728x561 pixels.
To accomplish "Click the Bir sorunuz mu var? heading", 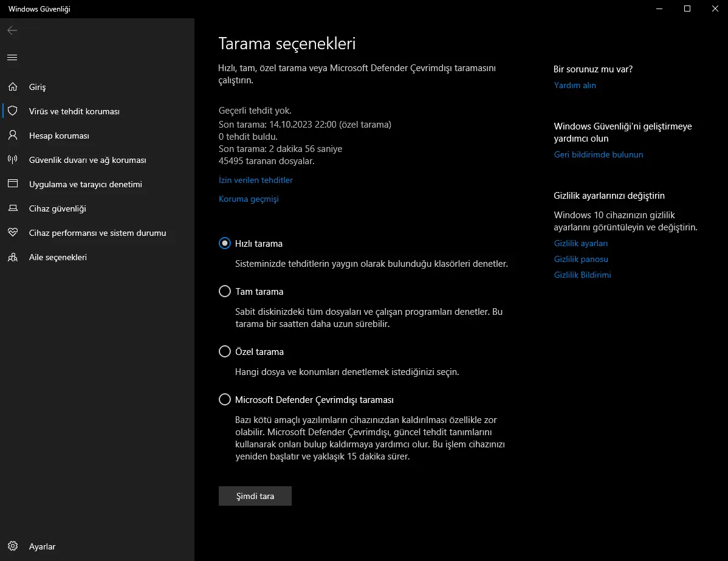I will coord(593,69).
